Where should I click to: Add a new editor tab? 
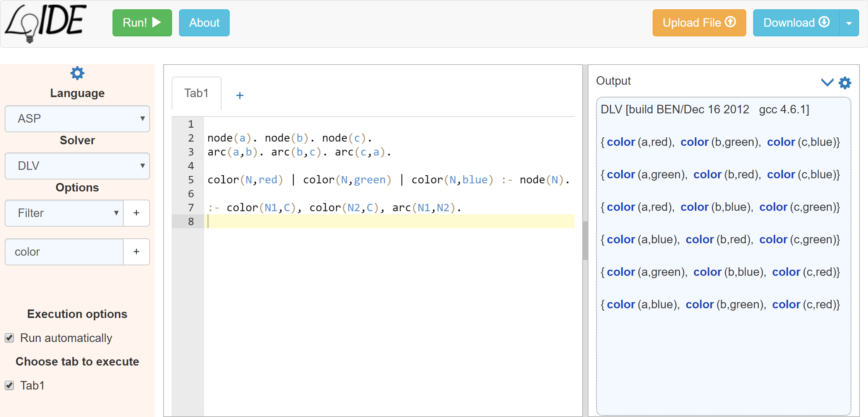click(x=240, y=96)
